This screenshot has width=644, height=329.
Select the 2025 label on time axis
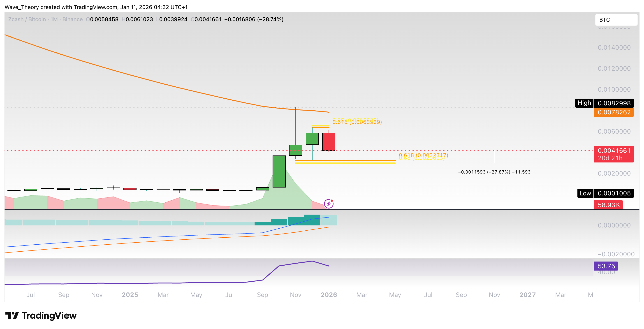click(x=130, y=295)
